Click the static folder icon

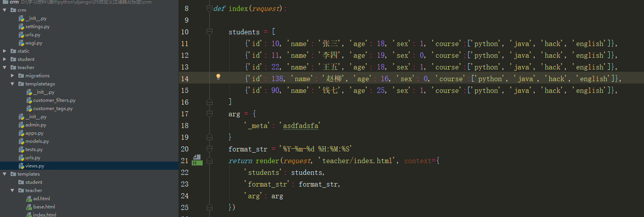[x=13, y=51]
